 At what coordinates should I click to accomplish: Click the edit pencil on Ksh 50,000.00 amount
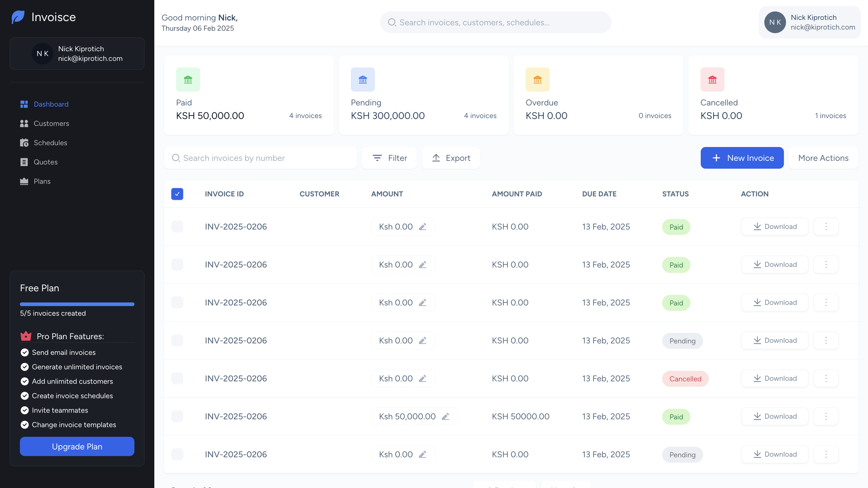coord(445,417)
